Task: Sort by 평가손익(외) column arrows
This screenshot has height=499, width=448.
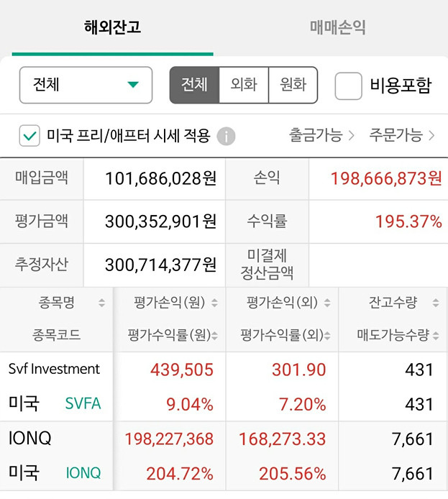Action: coord(327,303)
